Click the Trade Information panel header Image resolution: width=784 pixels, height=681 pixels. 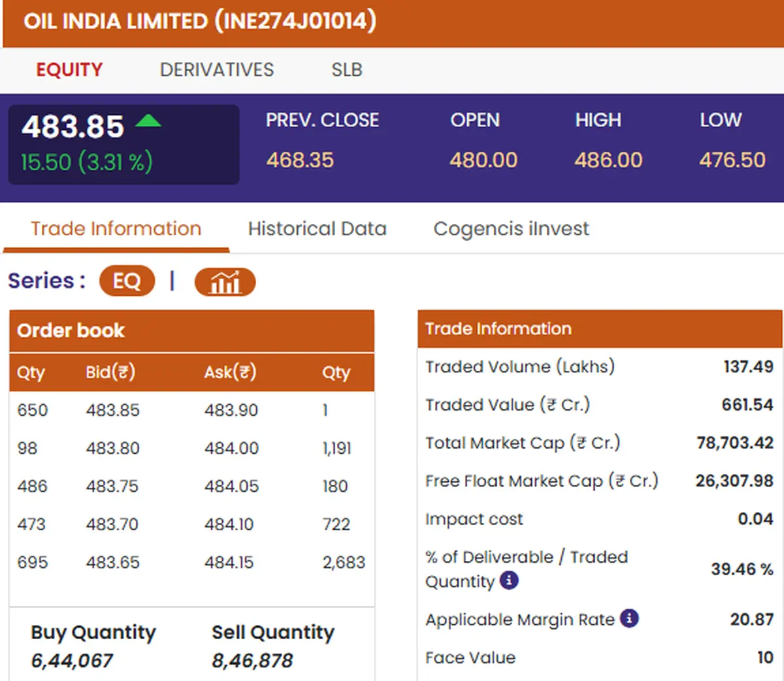click(x=600, y=328)
